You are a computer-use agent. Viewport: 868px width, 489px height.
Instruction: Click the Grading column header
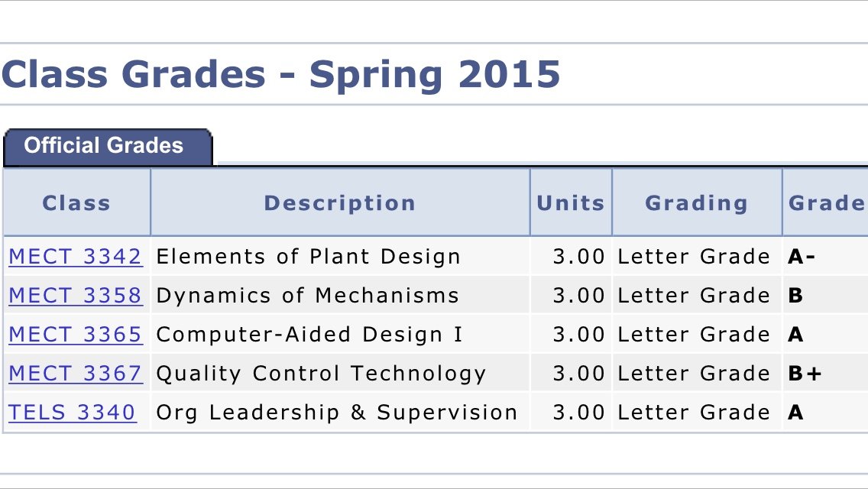[x=697, y=202]
